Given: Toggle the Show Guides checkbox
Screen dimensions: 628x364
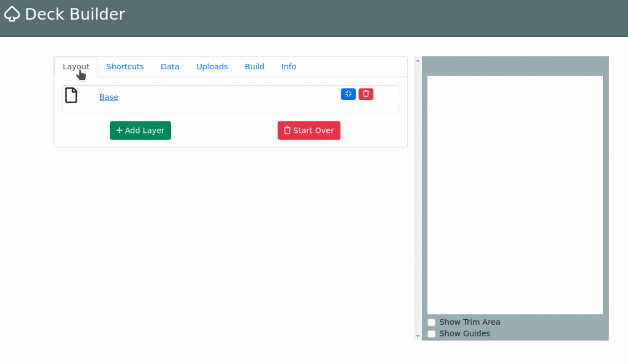Looking at the screenshot, I should (x=432, y=334).
